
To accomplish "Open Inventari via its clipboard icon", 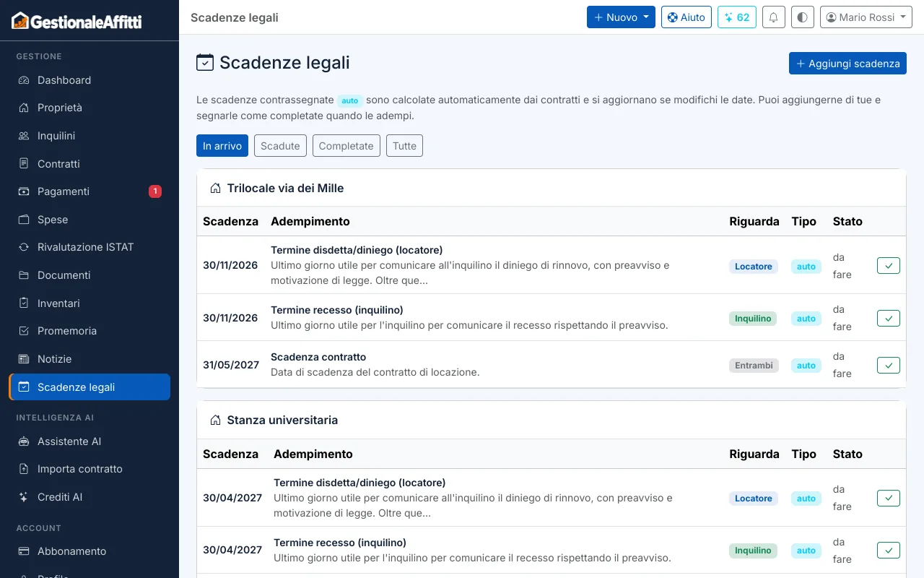I will [24, 303].
